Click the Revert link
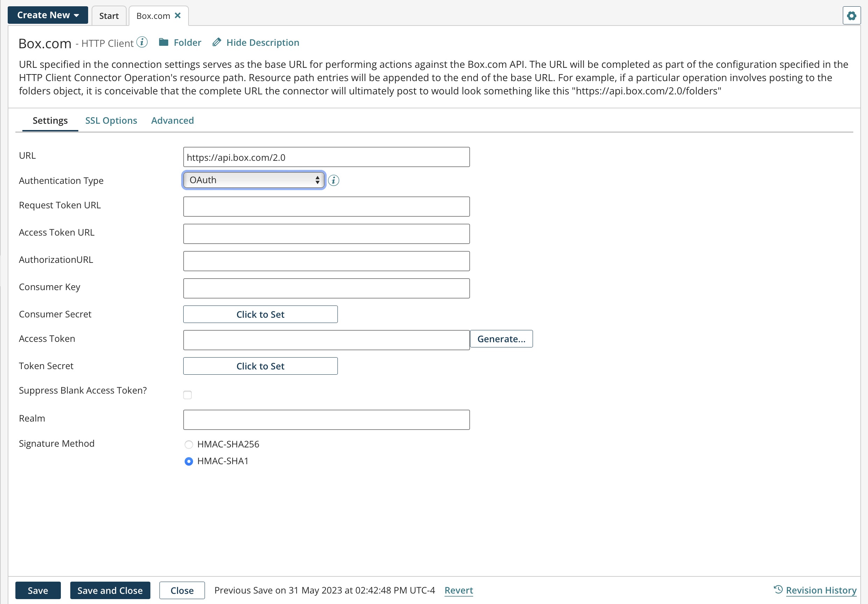868x604 pixels. [458, 590]
